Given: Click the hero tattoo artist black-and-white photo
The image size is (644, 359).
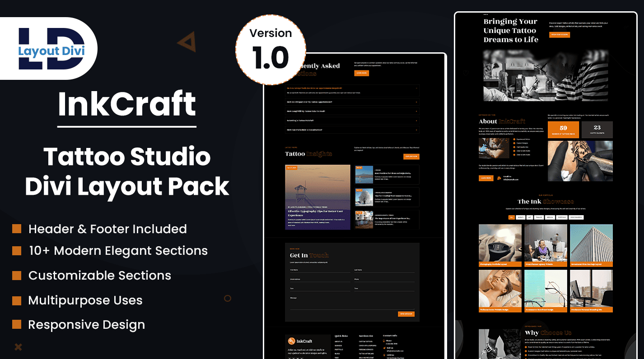Looking at the screenshot, I should pyautogui.click(x=546, y=75).
